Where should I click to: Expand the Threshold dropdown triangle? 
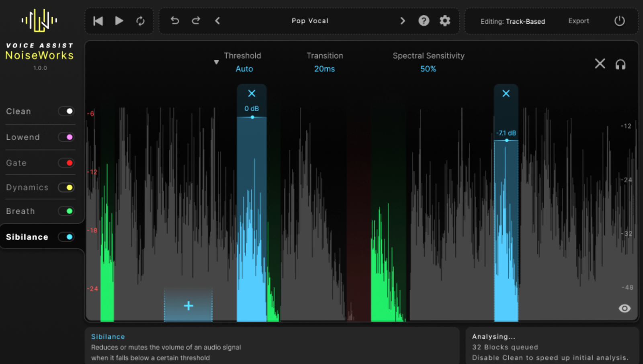[216, 62]
